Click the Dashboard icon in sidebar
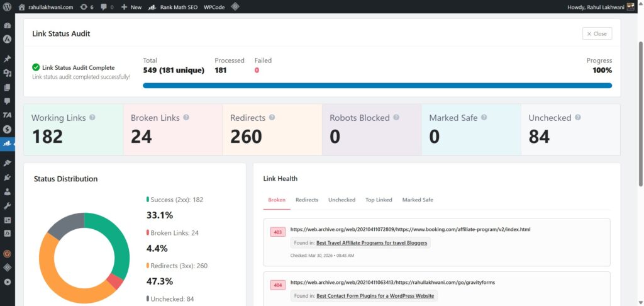The image size is (644, 306). coord(8,26)
